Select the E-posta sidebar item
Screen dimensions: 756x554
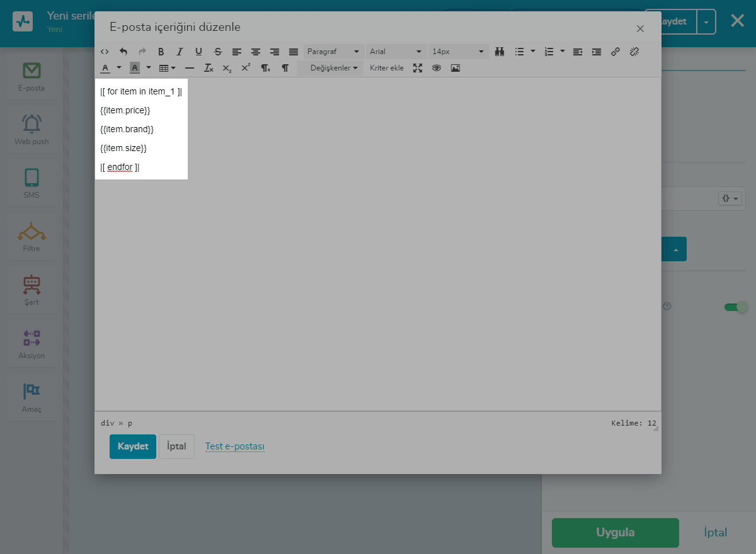31,76
